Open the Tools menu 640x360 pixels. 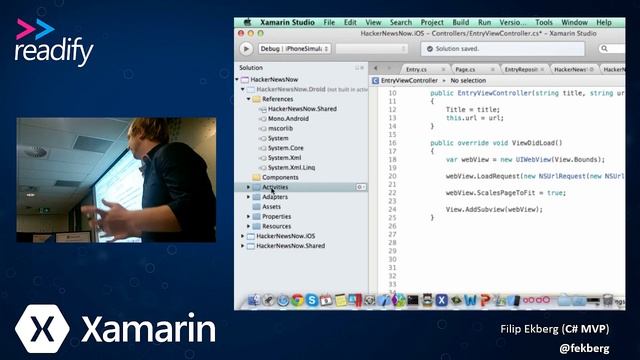[544, 22]
